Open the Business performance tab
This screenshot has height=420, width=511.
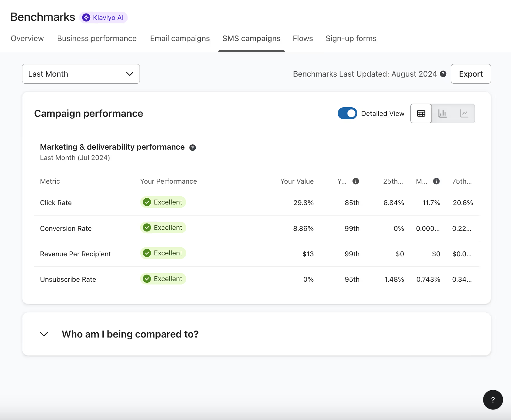coord(97,38)
